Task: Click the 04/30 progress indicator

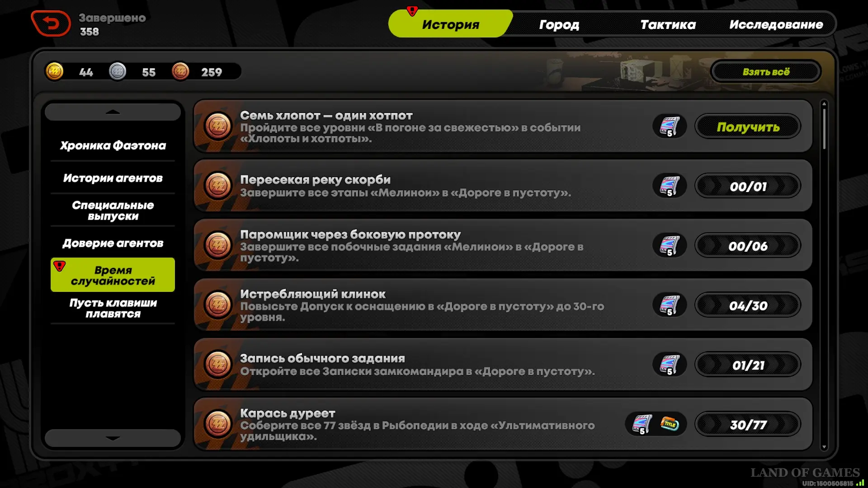Action: click(748, 305)
